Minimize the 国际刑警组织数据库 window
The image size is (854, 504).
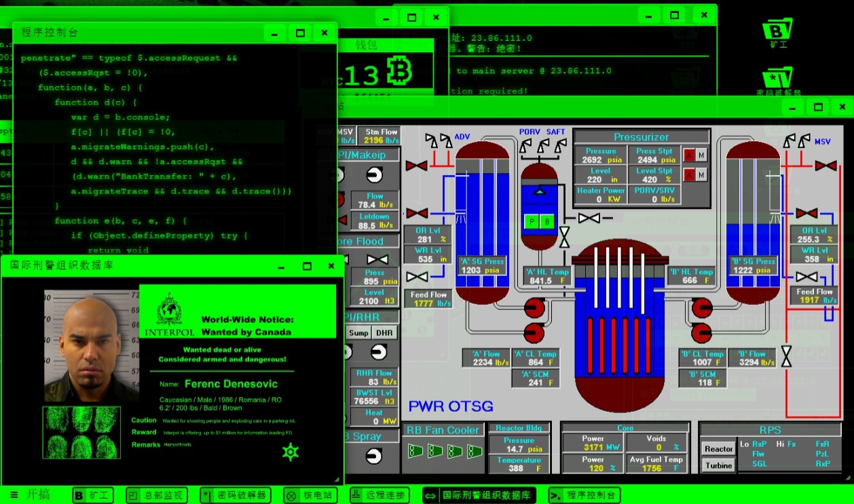click(x=282, y=267)
